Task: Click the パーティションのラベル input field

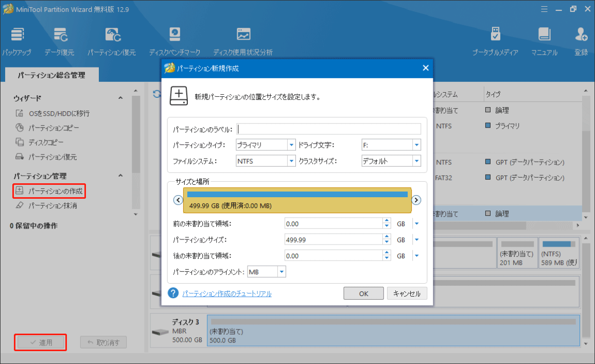Action: point(328,129)
